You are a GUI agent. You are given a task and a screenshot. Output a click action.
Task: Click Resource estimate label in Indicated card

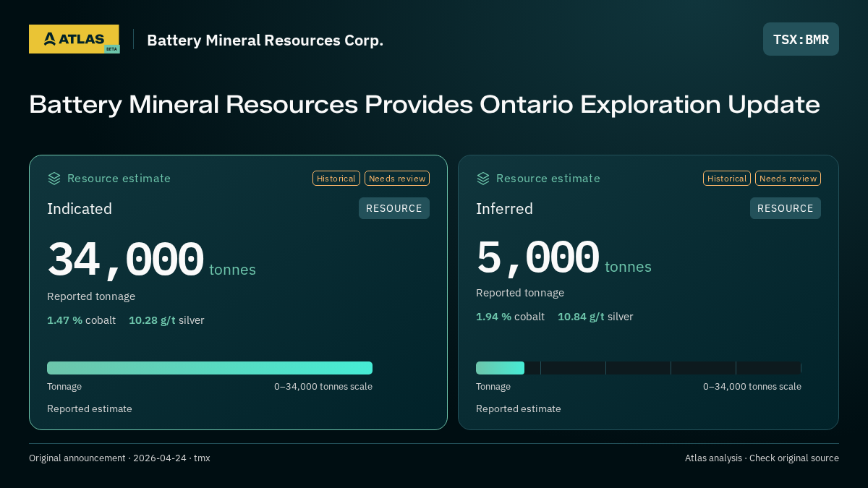(119, 179)
